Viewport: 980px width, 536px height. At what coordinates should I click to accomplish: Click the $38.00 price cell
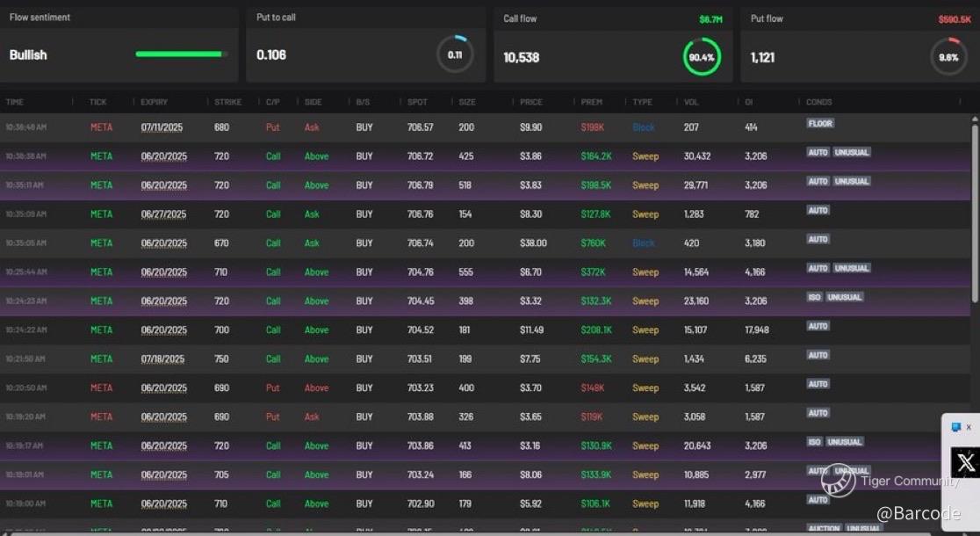(533, 243)
